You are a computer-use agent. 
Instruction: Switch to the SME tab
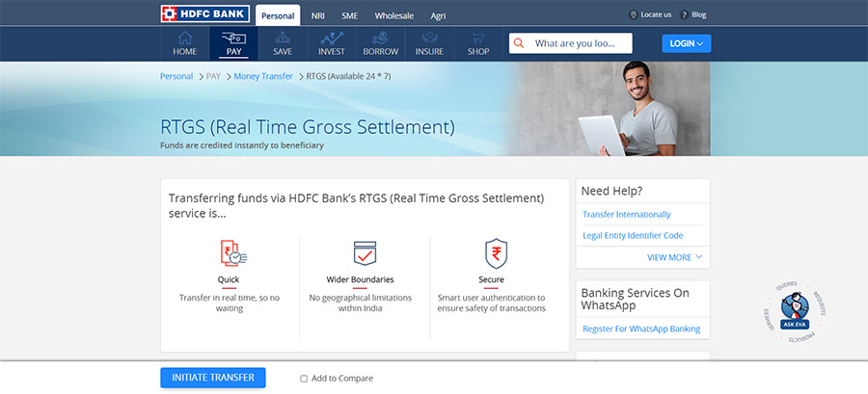tap(349, 16)
